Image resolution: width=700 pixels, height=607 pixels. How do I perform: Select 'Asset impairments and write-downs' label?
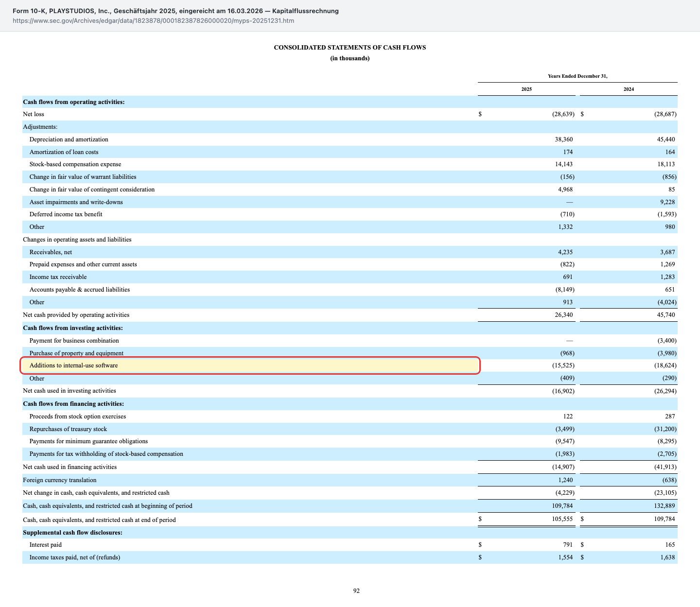[76, 202]
